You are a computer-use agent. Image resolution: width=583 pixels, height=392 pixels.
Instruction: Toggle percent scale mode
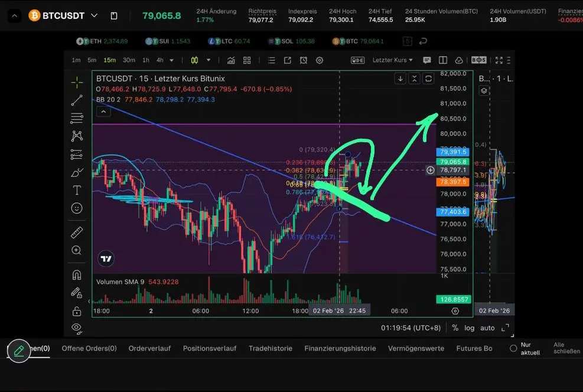coord(455,328)
